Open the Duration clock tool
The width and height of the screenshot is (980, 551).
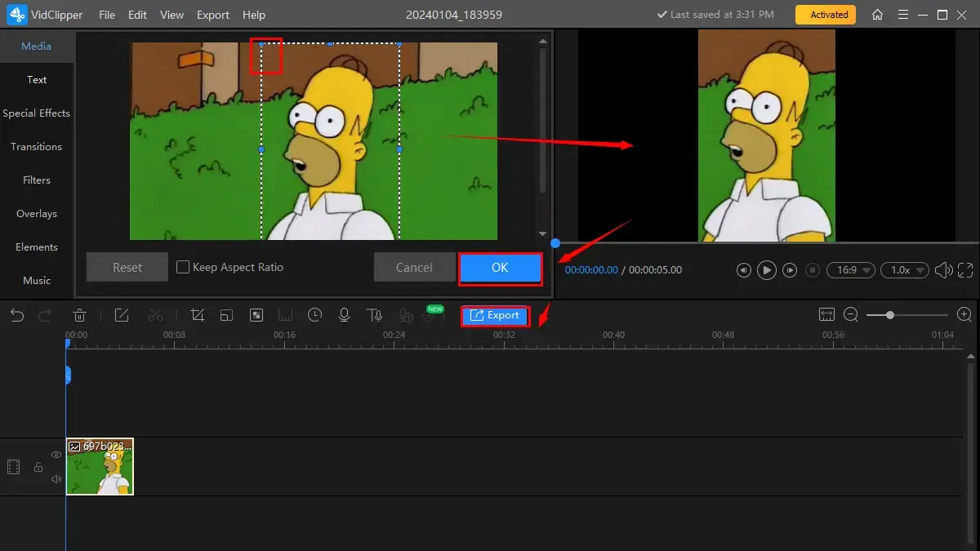click(314, 315)
